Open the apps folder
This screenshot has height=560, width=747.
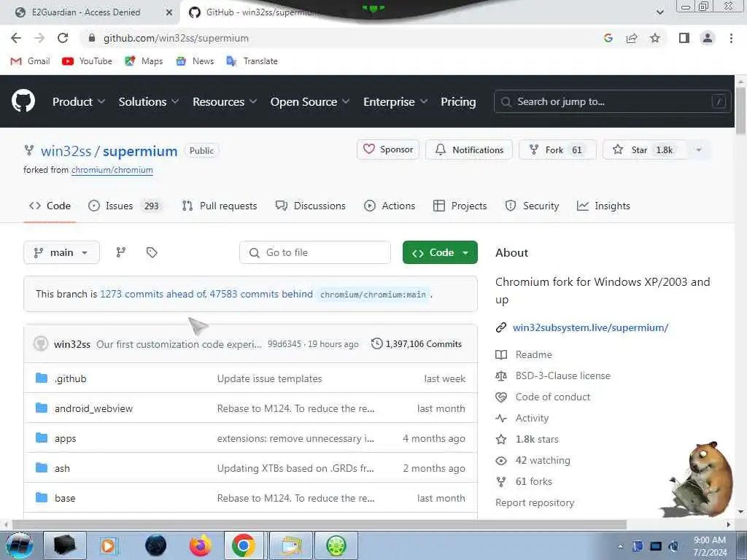65,438
